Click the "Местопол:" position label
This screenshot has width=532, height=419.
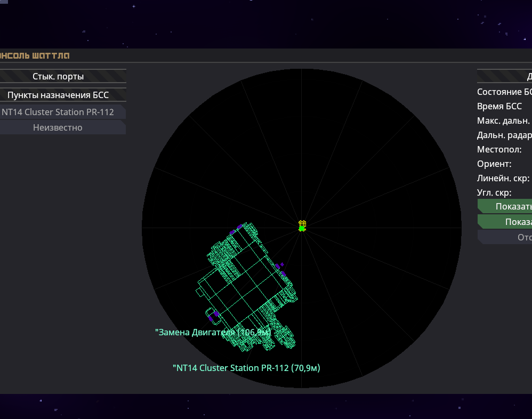point(499,149)
